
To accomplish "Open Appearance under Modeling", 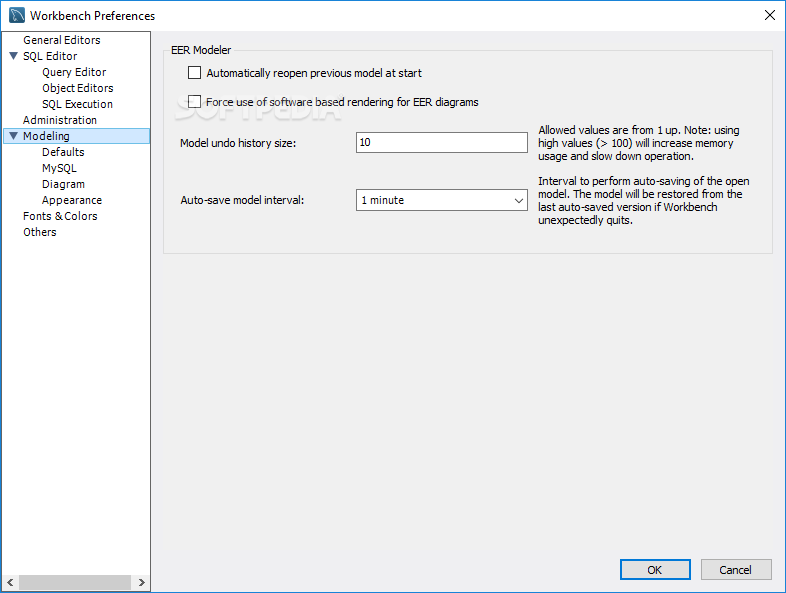I will click(x=72, y=201).
